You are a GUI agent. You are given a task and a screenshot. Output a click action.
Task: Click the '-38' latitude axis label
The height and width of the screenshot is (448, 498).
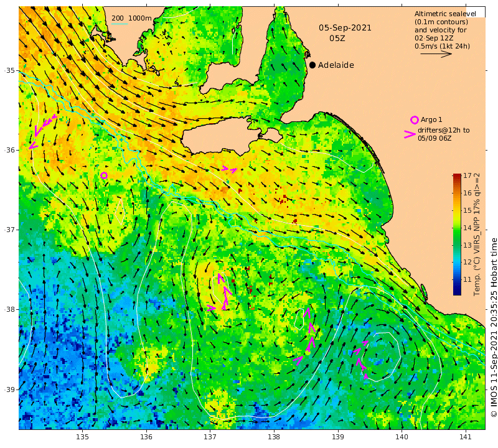[10, 309]
